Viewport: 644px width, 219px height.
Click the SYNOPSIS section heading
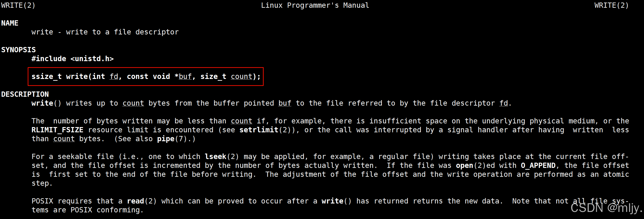(x=18, y=50)
